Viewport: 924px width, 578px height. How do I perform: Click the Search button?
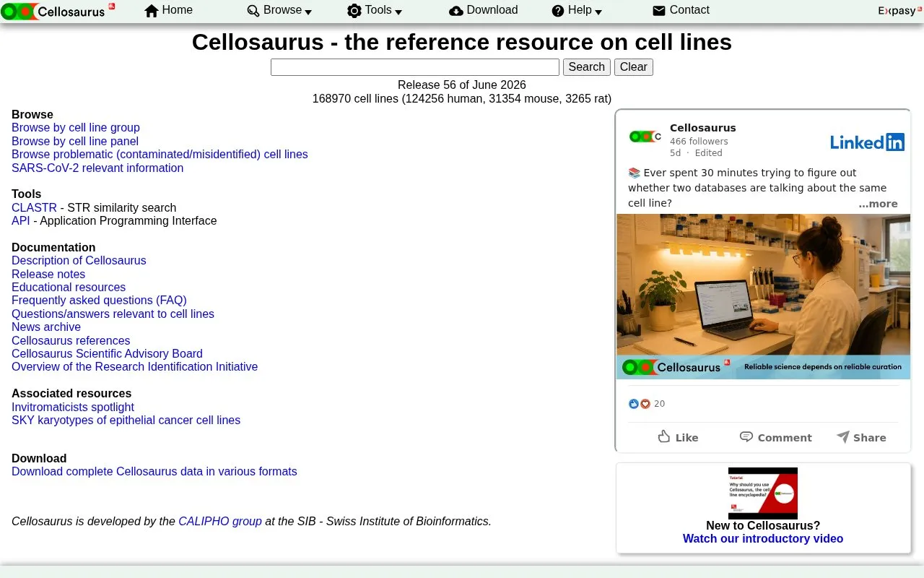click(x=587, y=67)
